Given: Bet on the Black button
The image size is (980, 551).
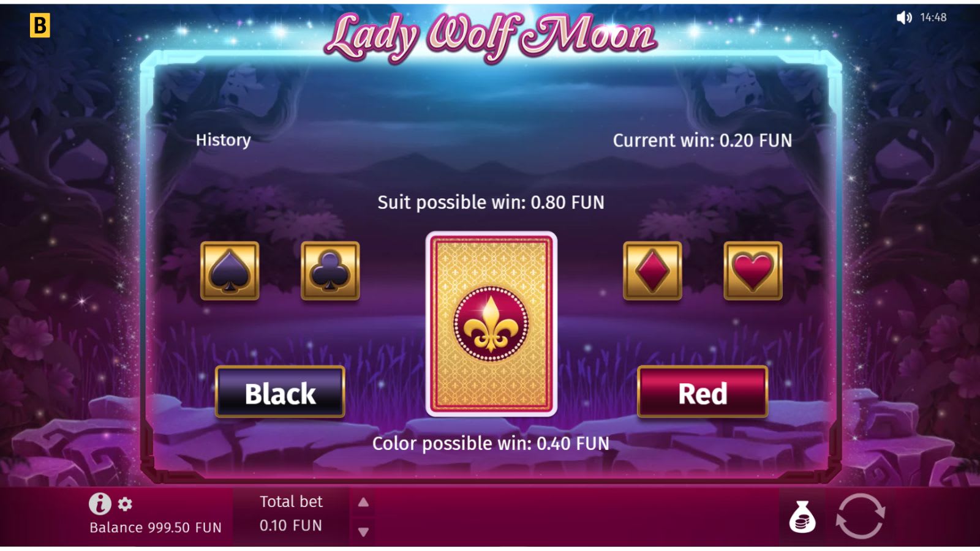Looking at the screenshot, I should (280, 392).
